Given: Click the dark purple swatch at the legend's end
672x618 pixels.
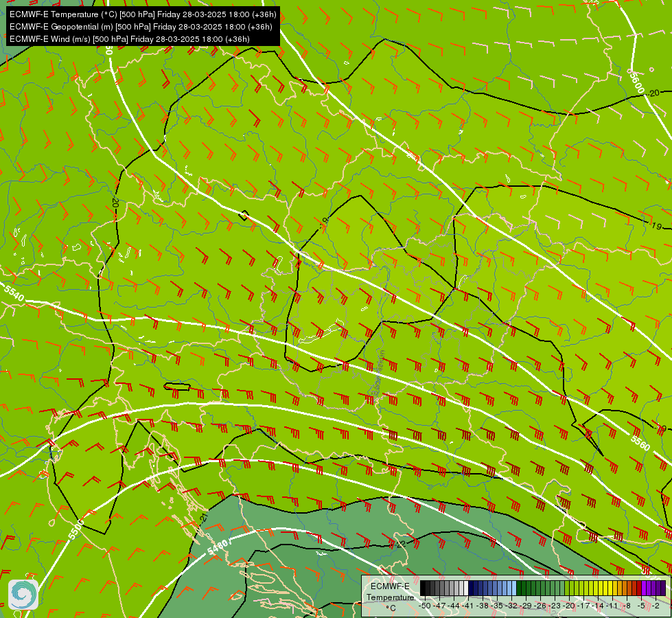Looking at the screenshot, I should (x=663, y=588).
